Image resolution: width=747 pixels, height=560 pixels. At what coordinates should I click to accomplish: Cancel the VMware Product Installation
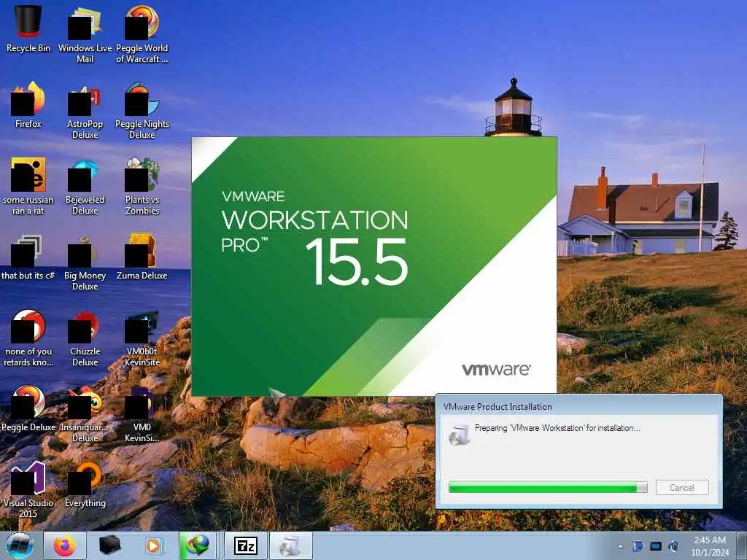(x=682, y=487)
